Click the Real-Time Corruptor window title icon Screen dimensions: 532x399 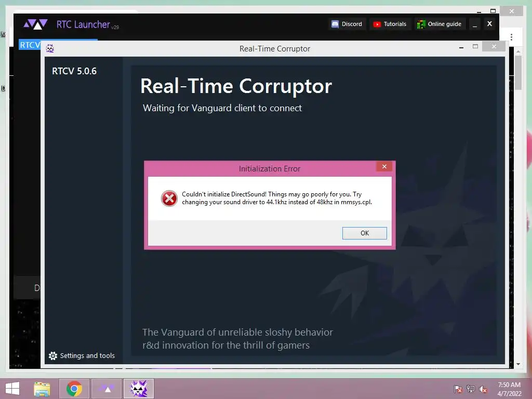[50, 48]
